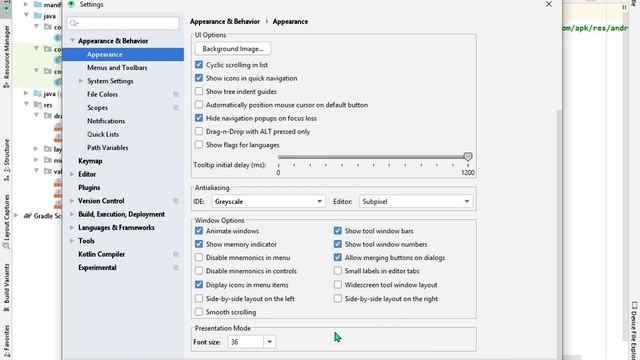Open the Structure tool window tab
The image size is (640, 360).
pyautogui.click(x=6, y=160)
